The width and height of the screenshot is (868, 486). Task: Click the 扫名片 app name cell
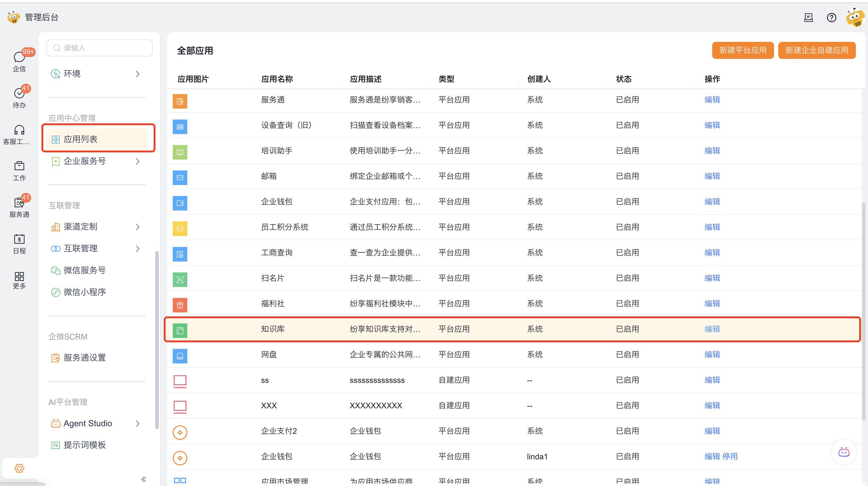click(x=272, y=278)
